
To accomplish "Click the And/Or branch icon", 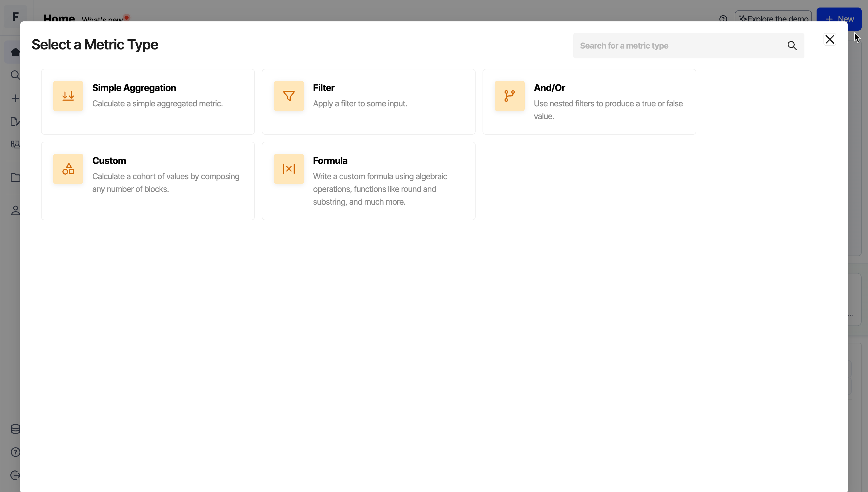I will [509, 96].
